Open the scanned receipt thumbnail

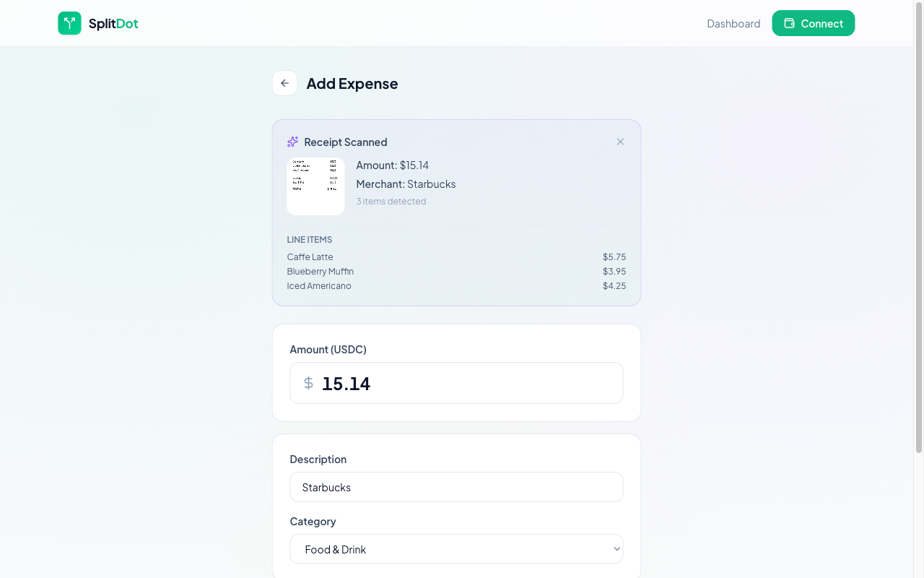point(315,186)
